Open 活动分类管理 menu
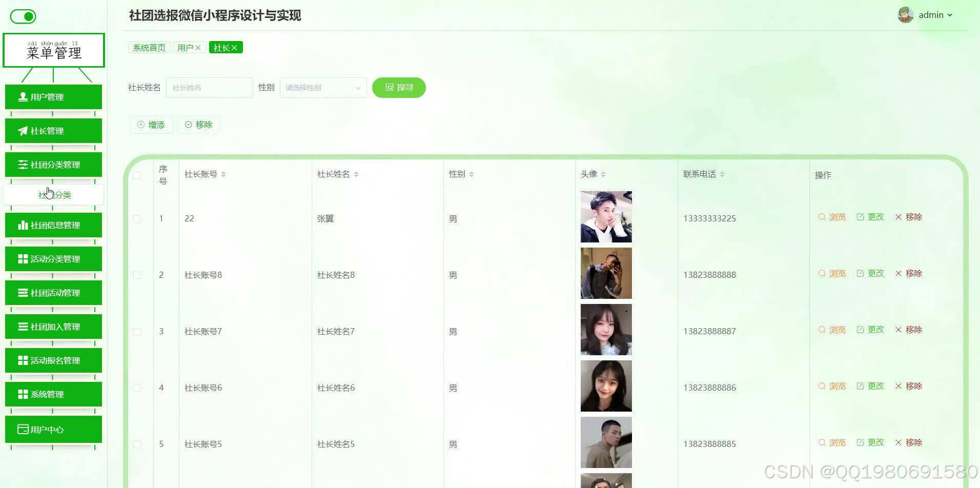The image size is (980, 488). 53,259
